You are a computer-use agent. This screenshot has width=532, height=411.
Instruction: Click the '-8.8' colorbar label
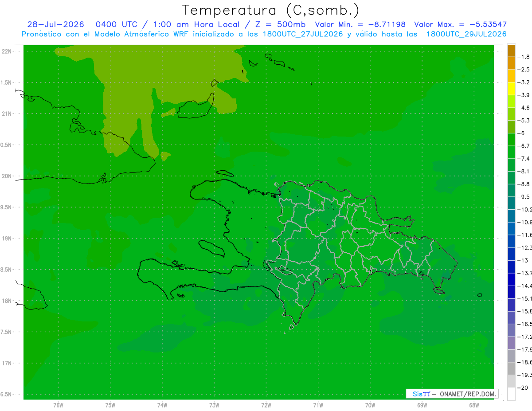524,184
